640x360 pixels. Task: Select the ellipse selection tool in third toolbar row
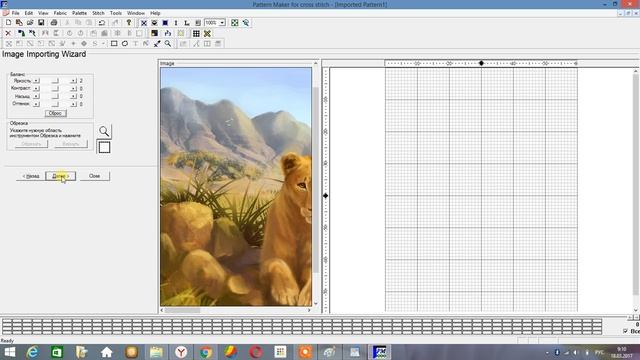click(125, 44)
